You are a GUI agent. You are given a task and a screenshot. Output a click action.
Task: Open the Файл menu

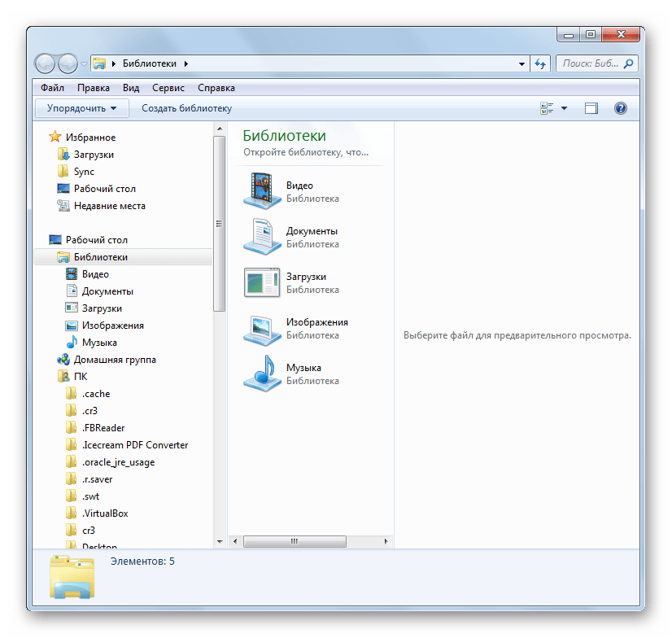coord(52,88)
